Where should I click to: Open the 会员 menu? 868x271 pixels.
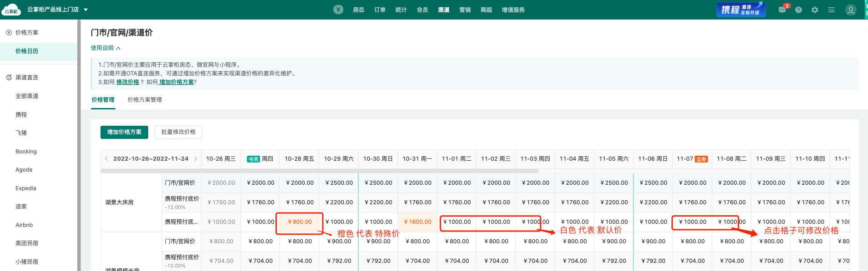(x=422, y=10)
